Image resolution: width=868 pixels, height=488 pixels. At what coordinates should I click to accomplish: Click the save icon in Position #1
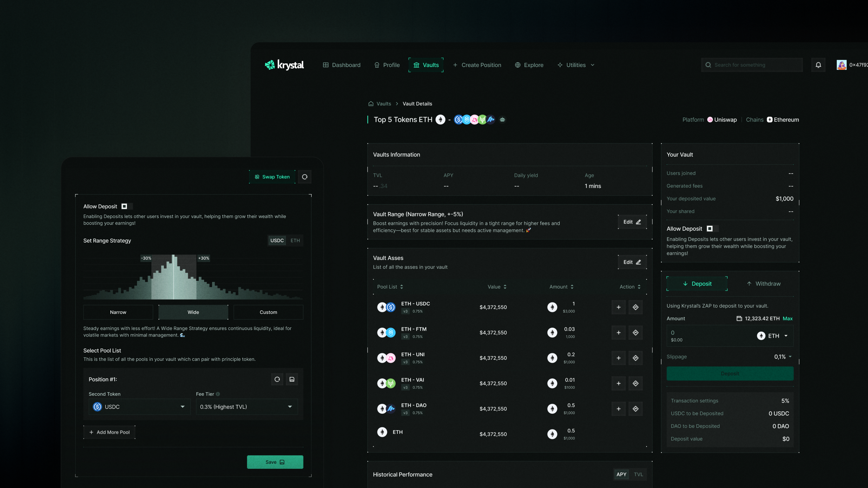tap(292, 379)
